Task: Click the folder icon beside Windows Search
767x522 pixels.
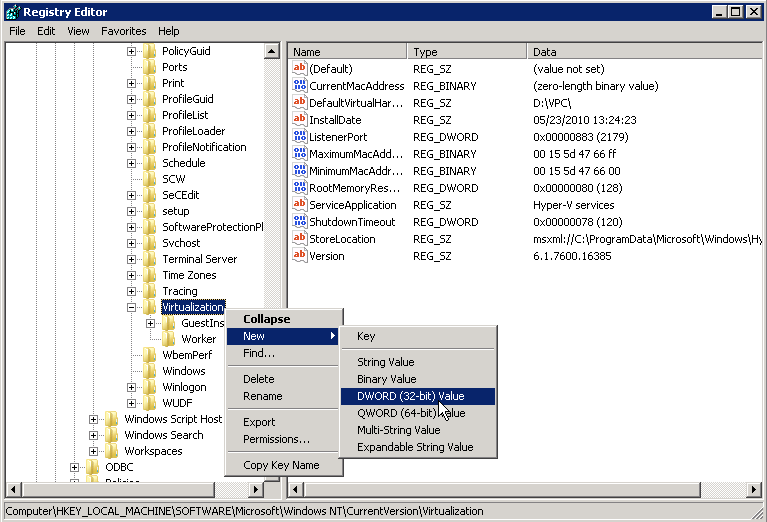Action: (x=112, y=435)
